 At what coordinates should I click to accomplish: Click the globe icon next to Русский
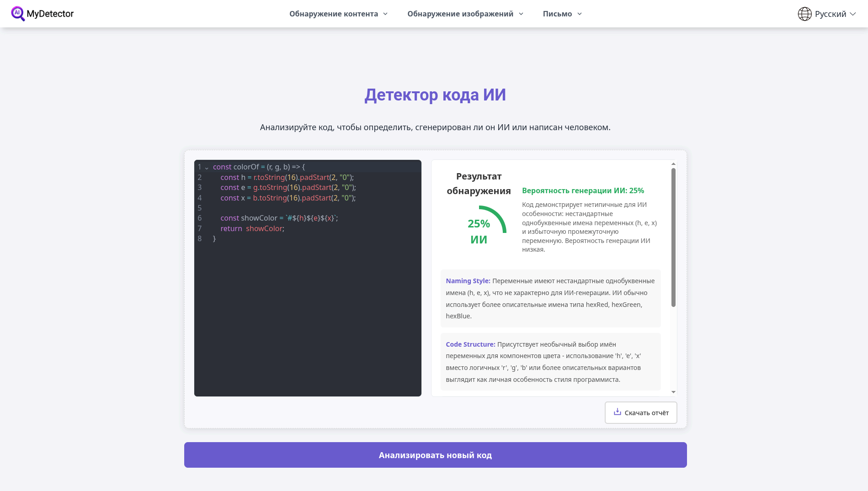805,13
